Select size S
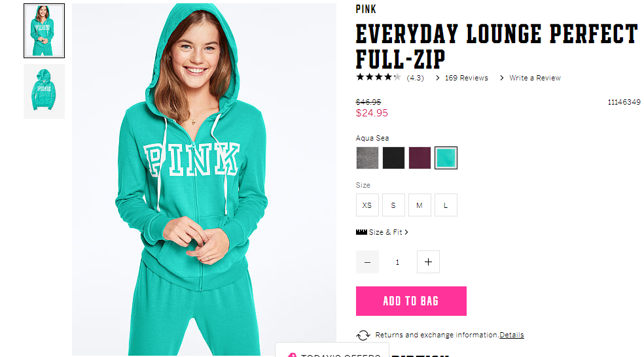 coord(393,205)
